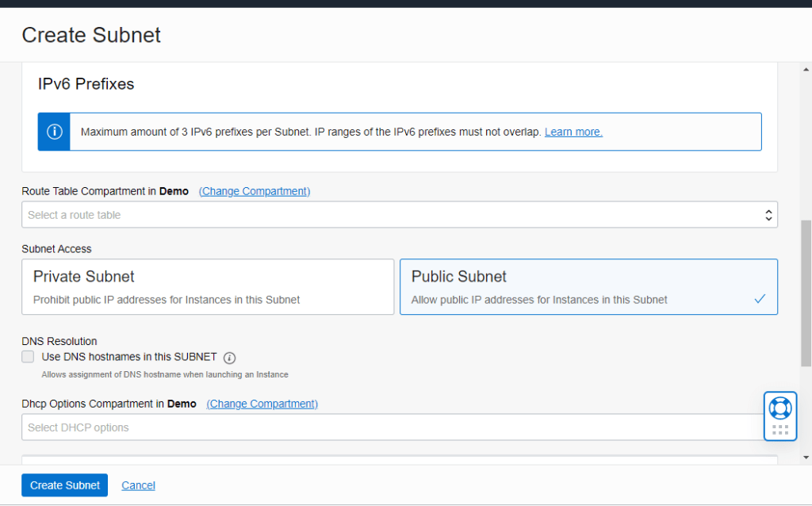This screenshot has height=506, width=812.
Task: Click Change Compartment for Route Table
Action: pos(255,191)
